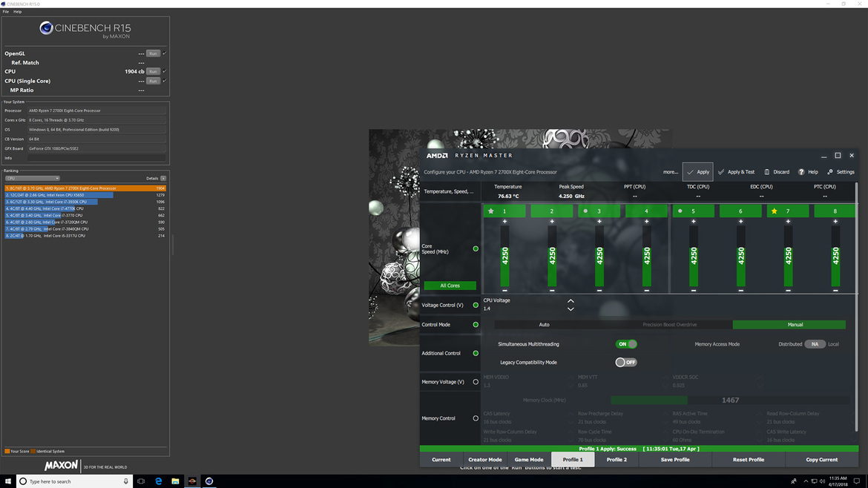Open File Explorer from taskbar
Screen dimensions: 868x488
[x=175, y=481]
